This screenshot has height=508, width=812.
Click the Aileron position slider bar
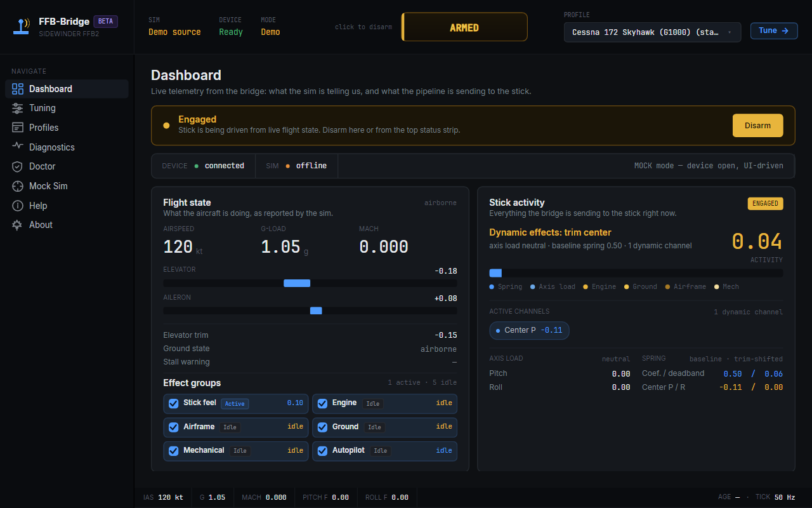pos(310,311)
